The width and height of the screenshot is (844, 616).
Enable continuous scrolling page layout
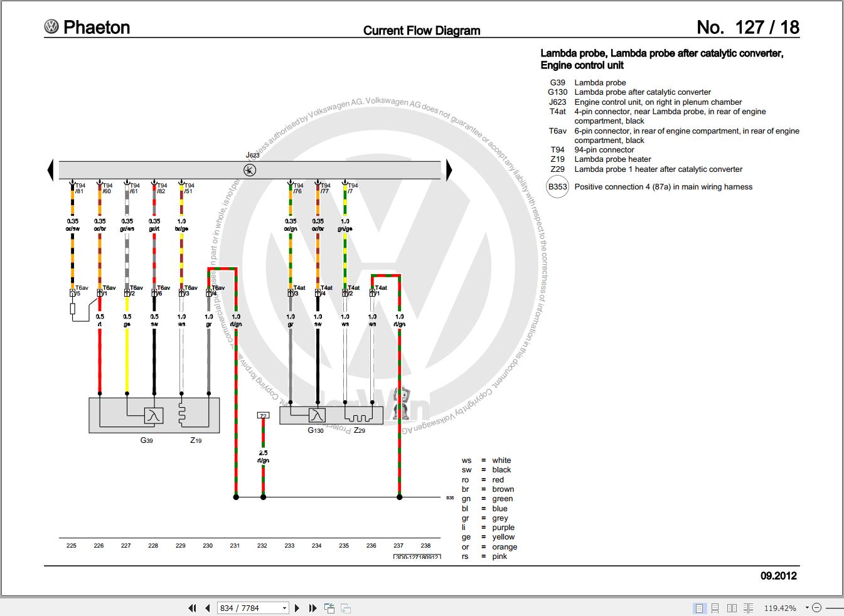(715, 608)
